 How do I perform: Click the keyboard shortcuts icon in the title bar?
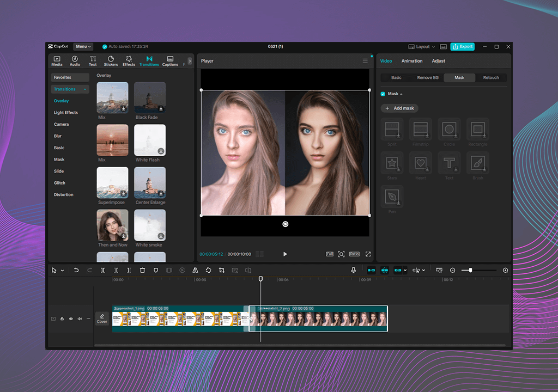(x=444, y=47)
